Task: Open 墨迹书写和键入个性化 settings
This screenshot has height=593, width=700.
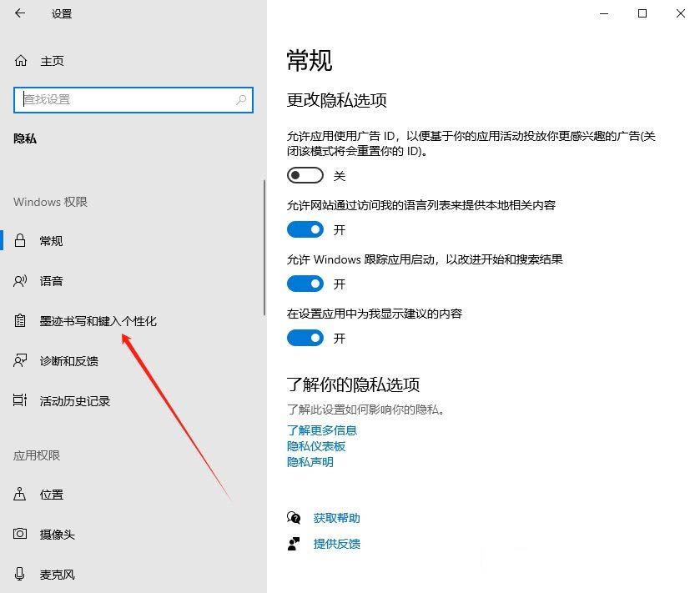Action: pos(92,320)
